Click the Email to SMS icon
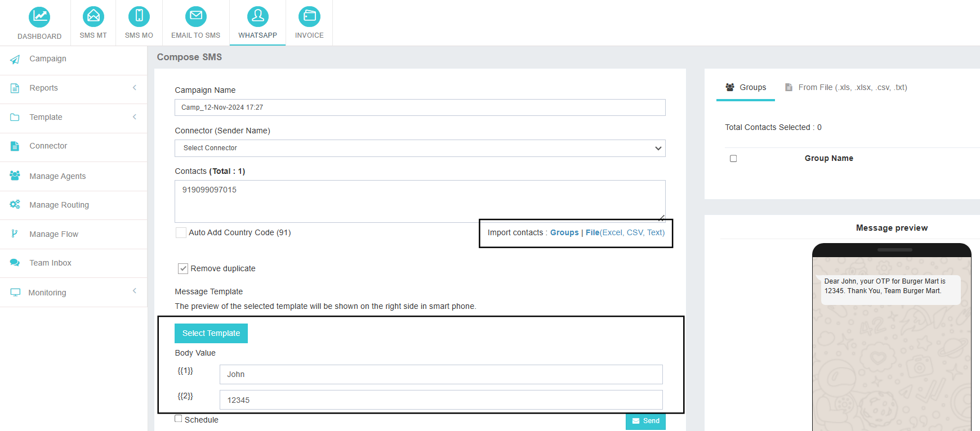 196,16
